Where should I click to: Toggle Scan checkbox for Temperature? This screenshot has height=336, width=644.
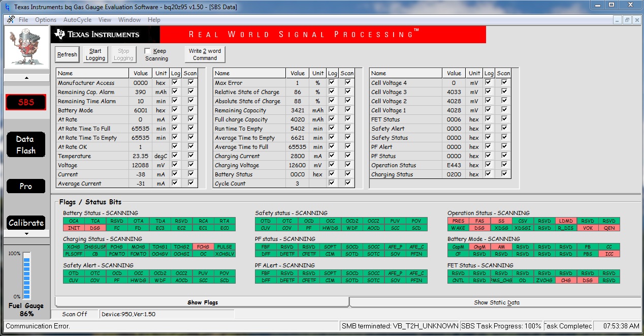pos(191,156)
